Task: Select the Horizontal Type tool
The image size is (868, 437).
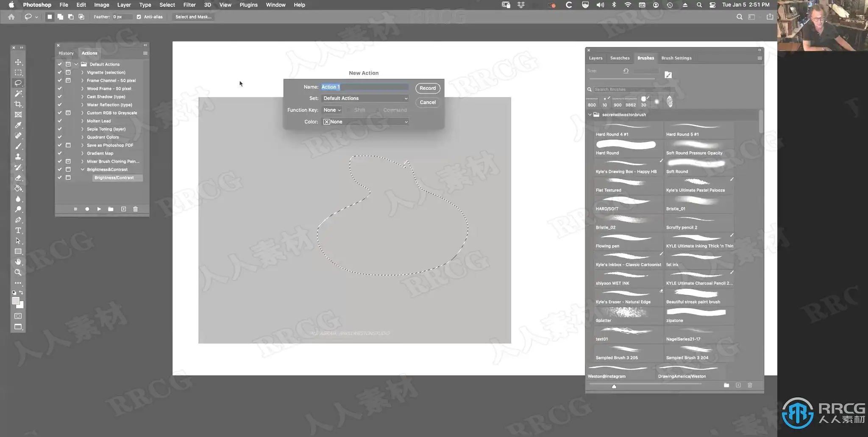Action: pos(18,230)
